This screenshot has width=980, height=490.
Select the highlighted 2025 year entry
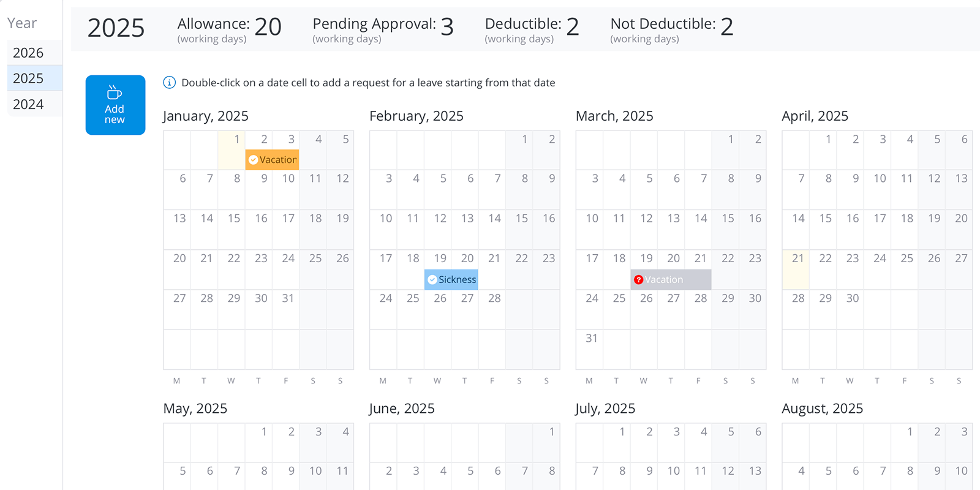(28, 78)
